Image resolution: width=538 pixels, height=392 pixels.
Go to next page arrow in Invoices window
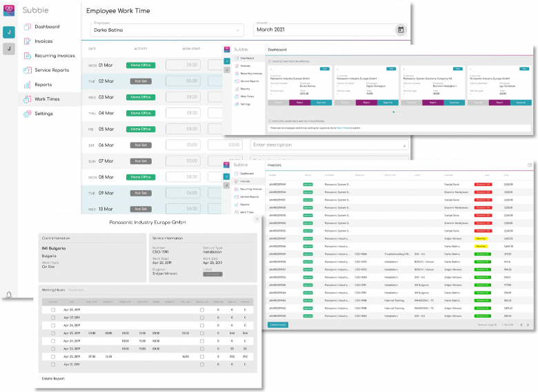[x=528, y=325]
